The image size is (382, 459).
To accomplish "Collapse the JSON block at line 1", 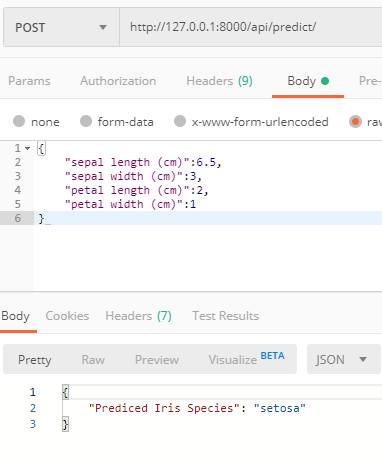I will pyautogui.click(x=28, y=148).
